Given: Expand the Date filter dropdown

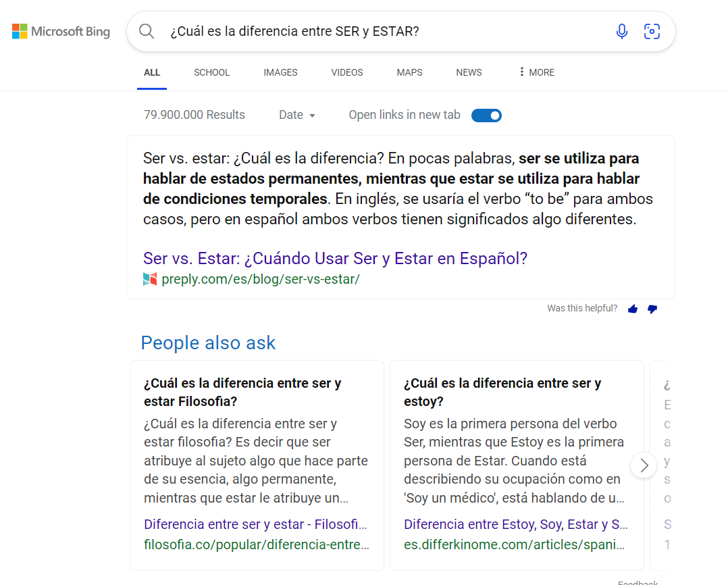Looking at the screenshot, I should tap(297, 115).
